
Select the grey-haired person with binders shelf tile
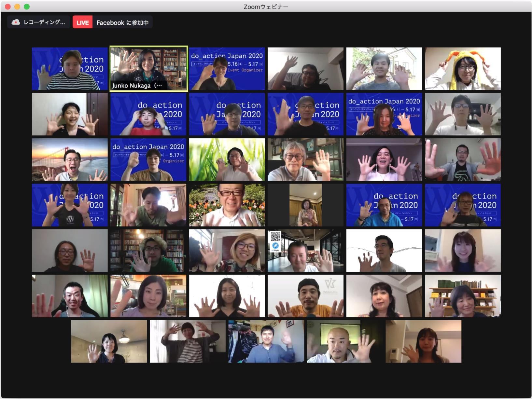point(305,159)
